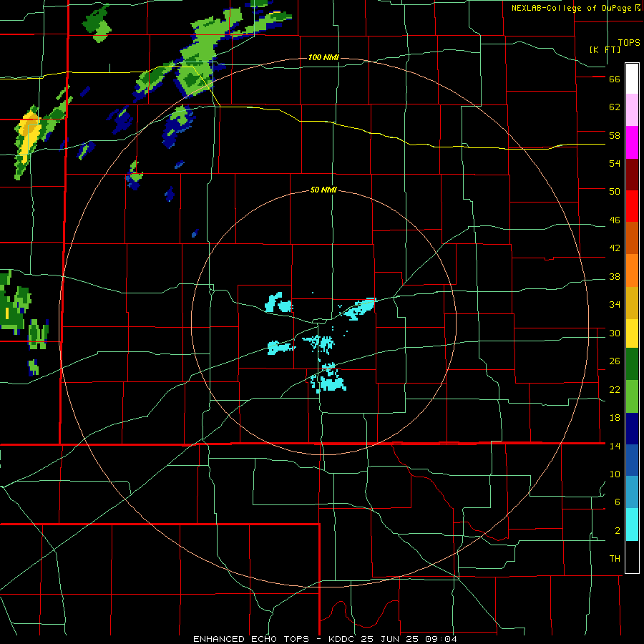Select the light green legend swatch
The height and width of the screenshot is (644, 644).
click(x=632, y=396)
